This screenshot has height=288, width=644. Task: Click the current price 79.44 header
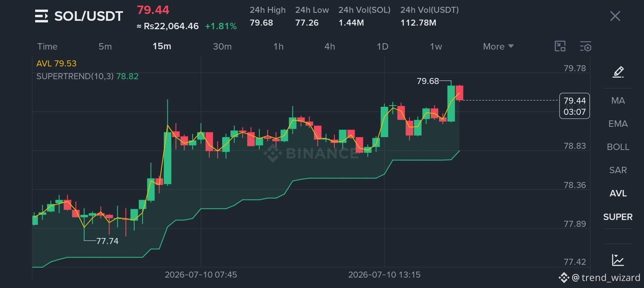[x=153, y=10]
